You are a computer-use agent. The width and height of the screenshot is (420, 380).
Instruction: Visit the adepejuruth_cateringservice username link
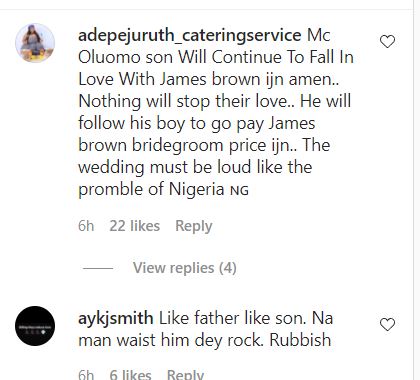pyautogui.click(x=190, y=35)
